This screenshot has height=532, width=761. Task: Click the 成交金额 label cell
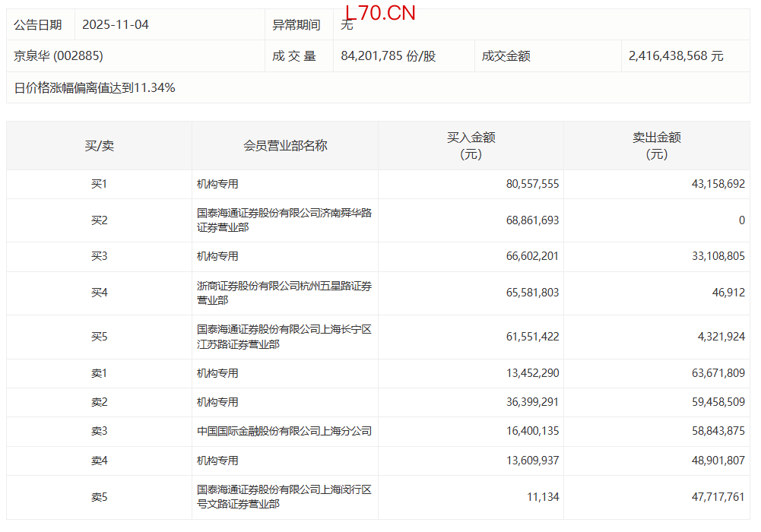point(506,56)
